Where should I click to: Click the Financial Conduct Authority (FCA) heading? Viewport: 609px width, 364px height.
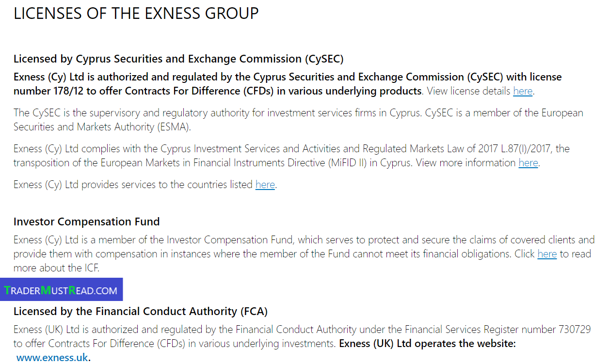pyautogui.click(x=141, y=311)
